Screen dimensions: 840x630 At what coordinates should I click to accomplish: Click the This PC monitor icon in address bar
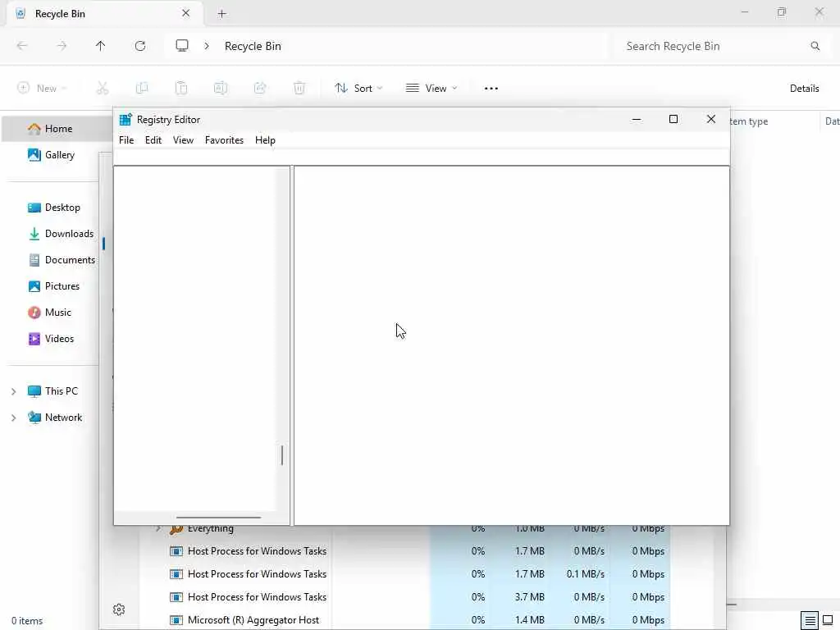[x=182, y=46]
